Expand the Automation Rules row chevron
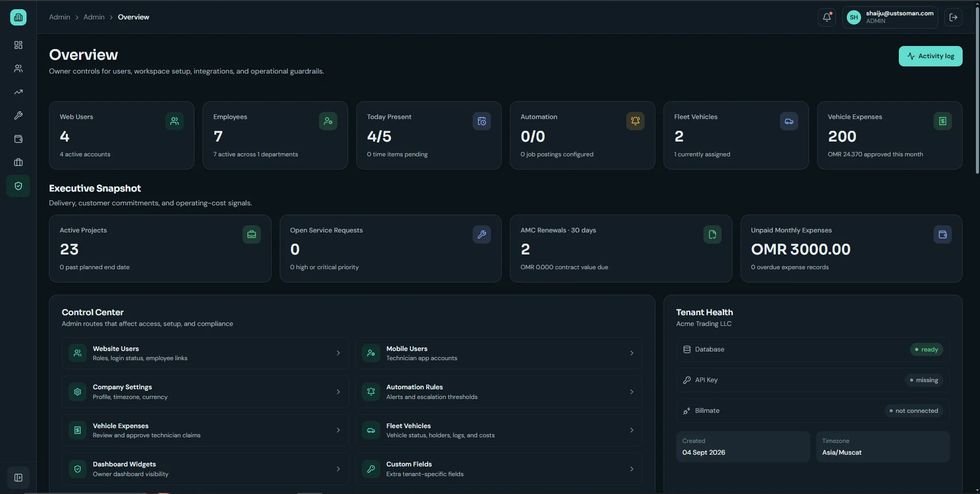The width and height of the screenshot is (980, 494). (x=632, y=392)
